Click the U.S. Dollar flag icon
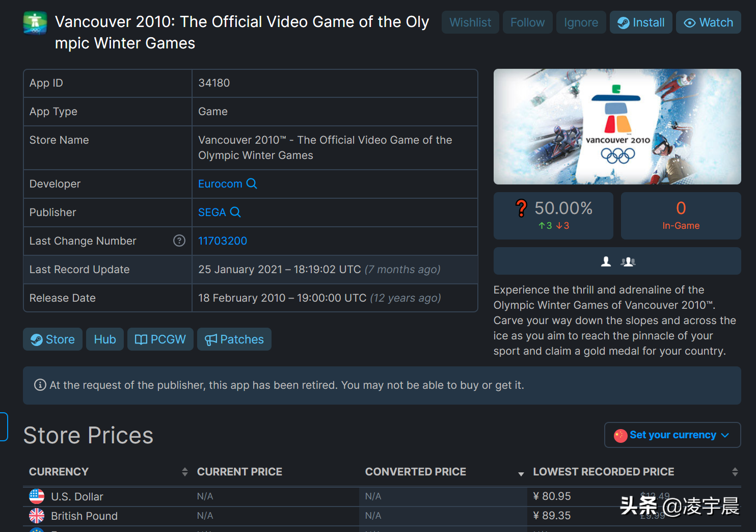This screenshot has height=532, width=756. pyautogui.click(x=37, y=496)
